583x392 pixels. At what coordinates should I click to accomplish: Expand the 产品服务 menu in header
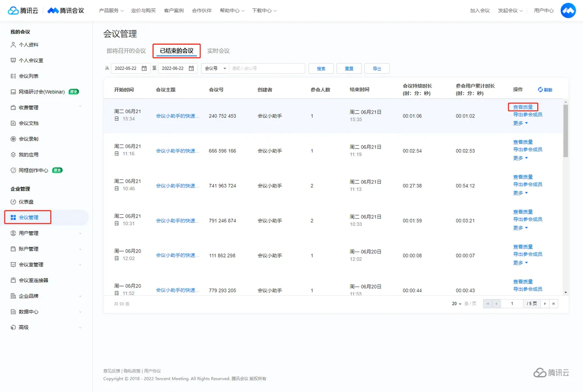pos(111,10)
